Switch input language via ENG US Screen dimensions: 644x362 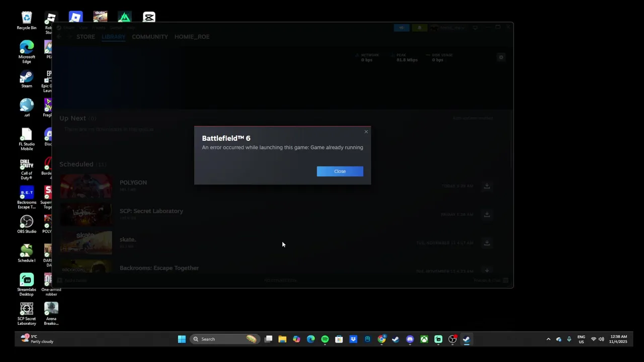pyautogui.click(x=581, y=339)
